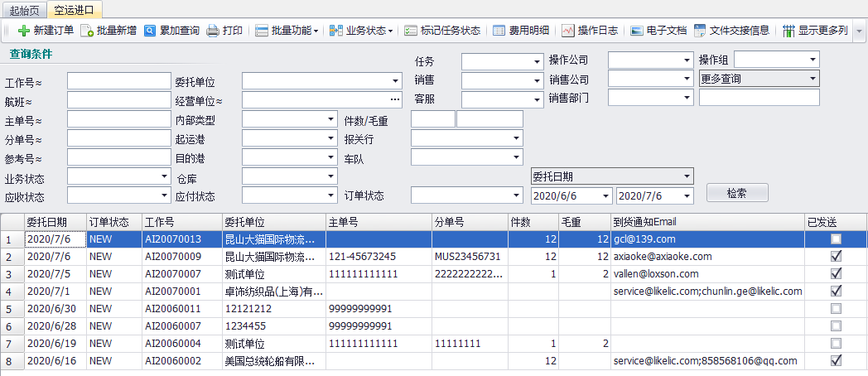868x376 pixels.
Task: Click the 文件交接信息 toolbar icon
Action: 700,31
